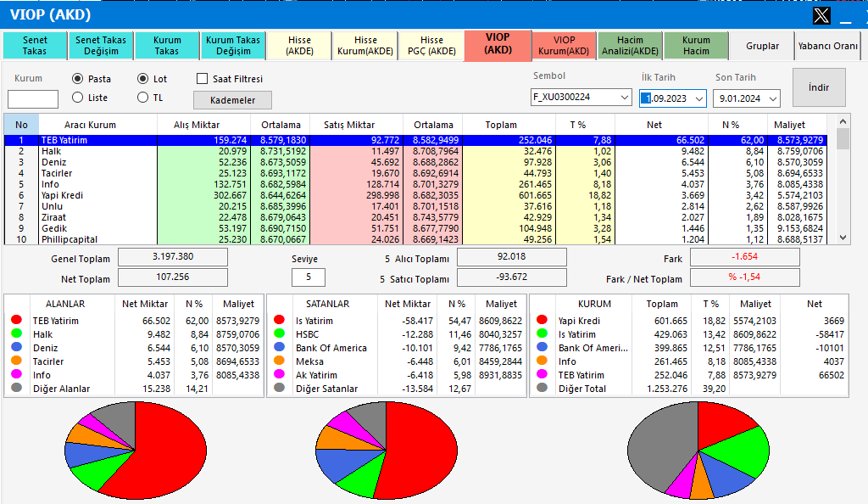
Task: Click the Kademeler button
Action: tap(232, 100)
